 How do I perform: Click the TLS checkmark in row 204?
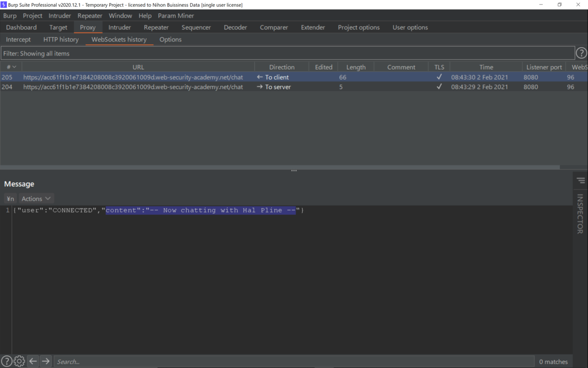[439, 87]
